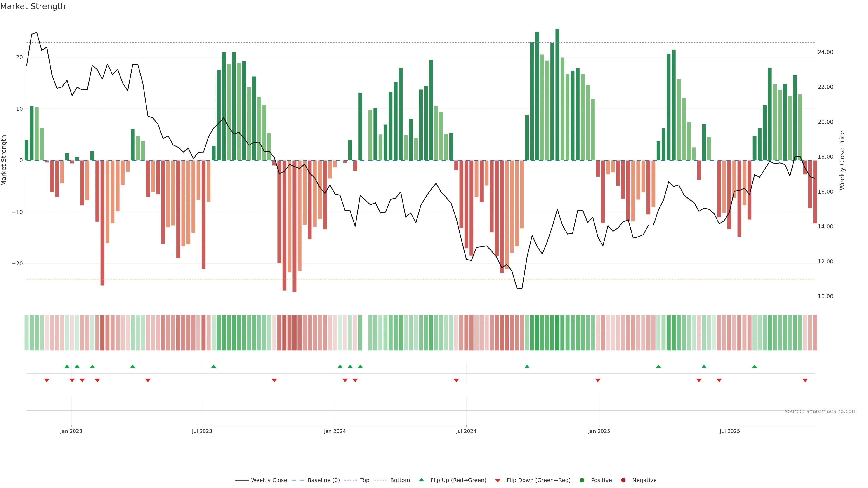Viewport: 868px width, 488px height.
Task: Click the green Flip Up legend triangle
Action: pos(421,480)
